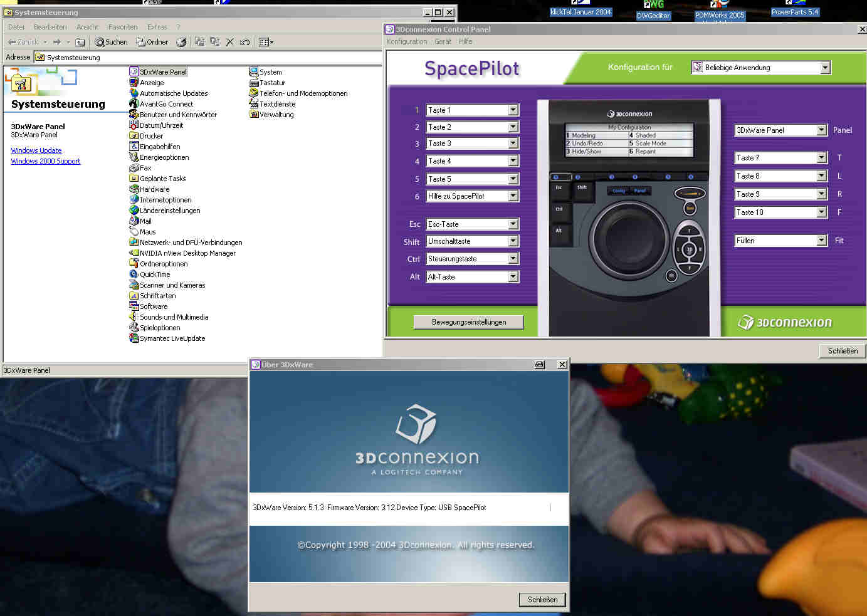Open Sounds und Multimedia item
Image resolution: width=867 pixels, height=616 pixels.
[169, 317]
